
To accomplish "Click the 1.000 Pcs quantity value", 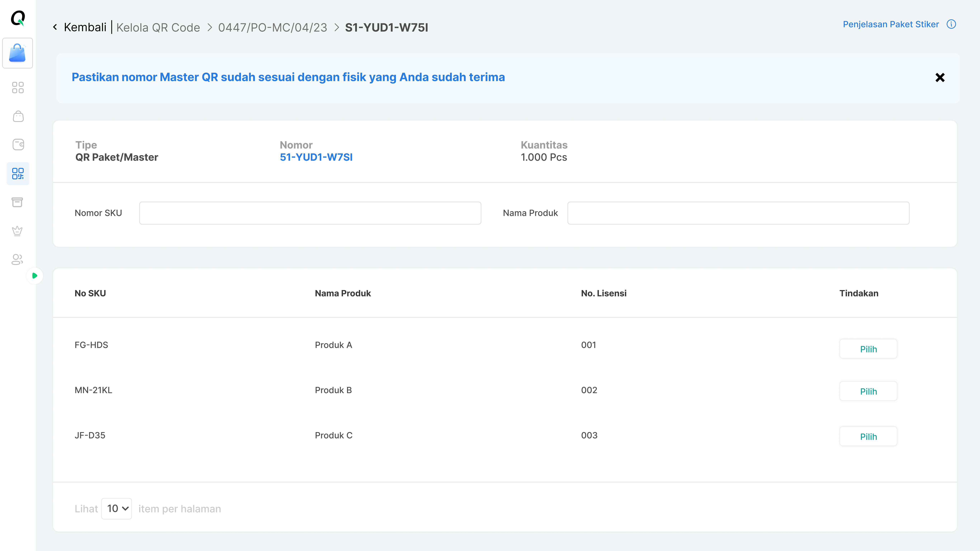I will [544, 157].
